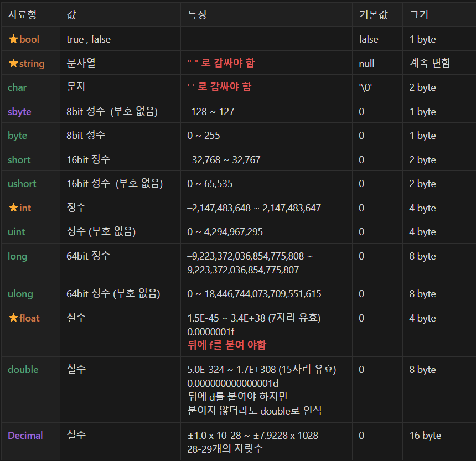This screenshot has width=476, height=461.
Task: Click the red '" " 로 감싸야 함' note
Action: point(221,63)
